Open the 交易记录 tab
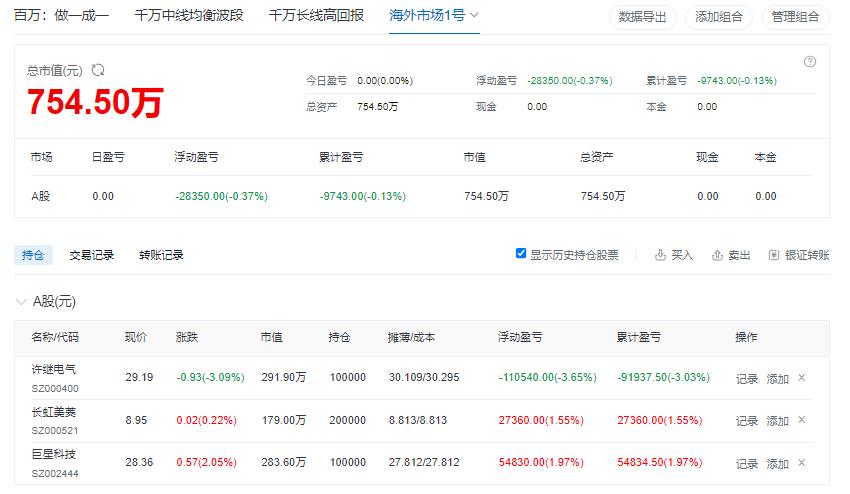Image resolution: width=850 pixels, height=494 pixels. pos(92,255)
